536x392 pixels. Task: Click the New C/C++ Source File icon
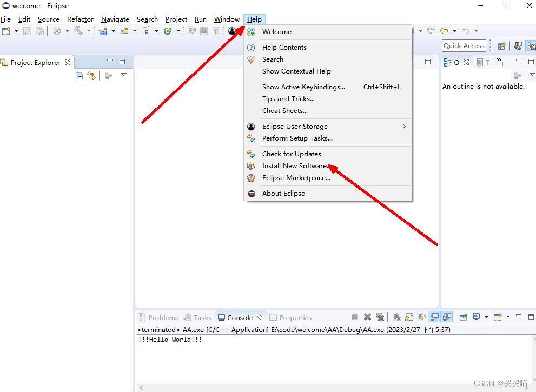point(147,31)
